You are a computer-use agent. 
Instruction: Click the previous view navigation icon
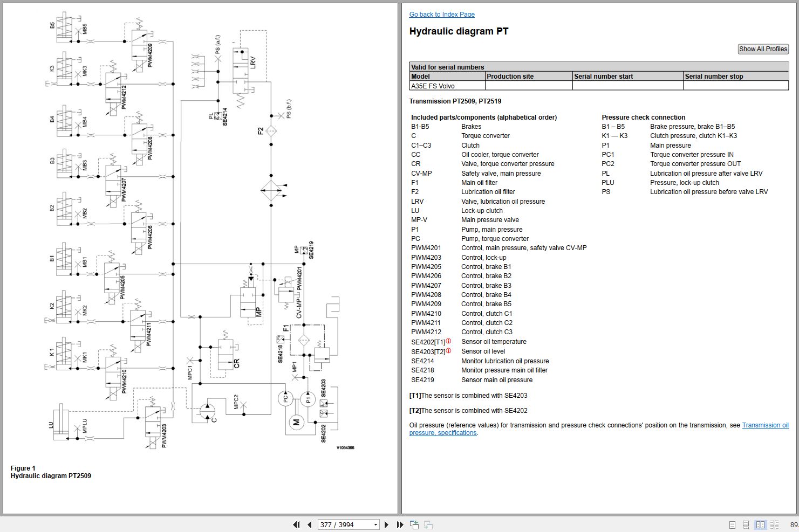[414, 524]
